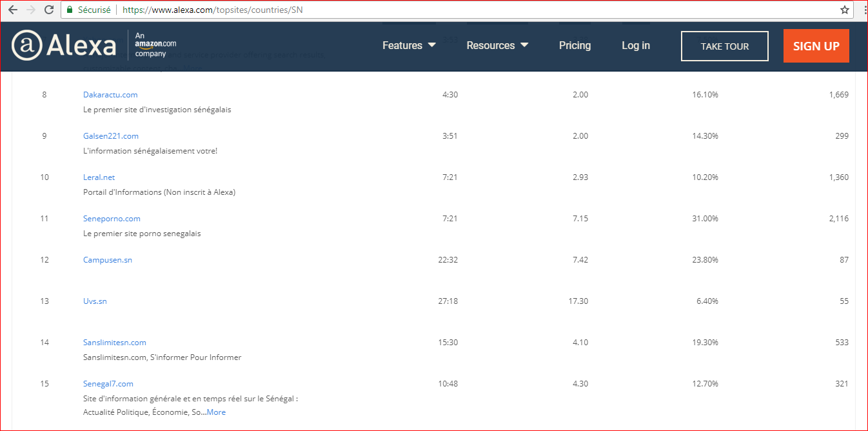The width and height of the screenshot is (868, 431).
Task: Click Senegal7's search percentage 12.70%
Action: point(704,384)
